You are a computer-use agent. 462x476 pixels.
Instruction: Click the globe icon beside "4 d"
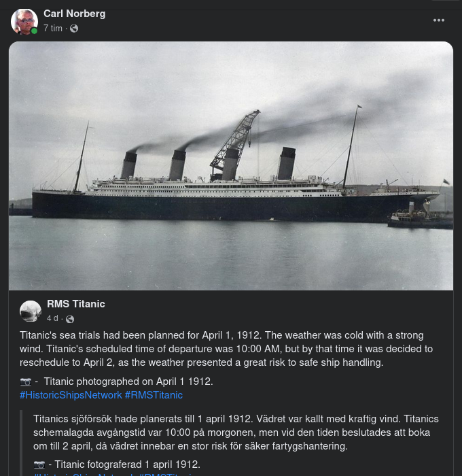coord(70,319)
